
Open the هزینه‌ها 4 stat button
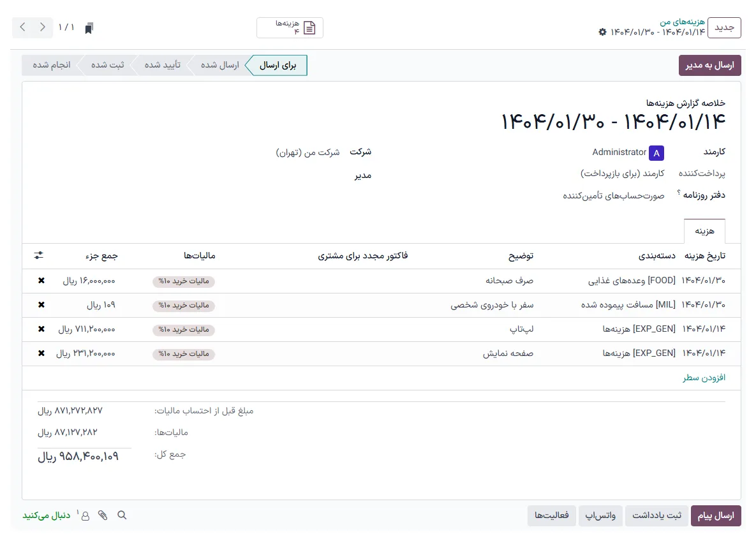[290, 27]
